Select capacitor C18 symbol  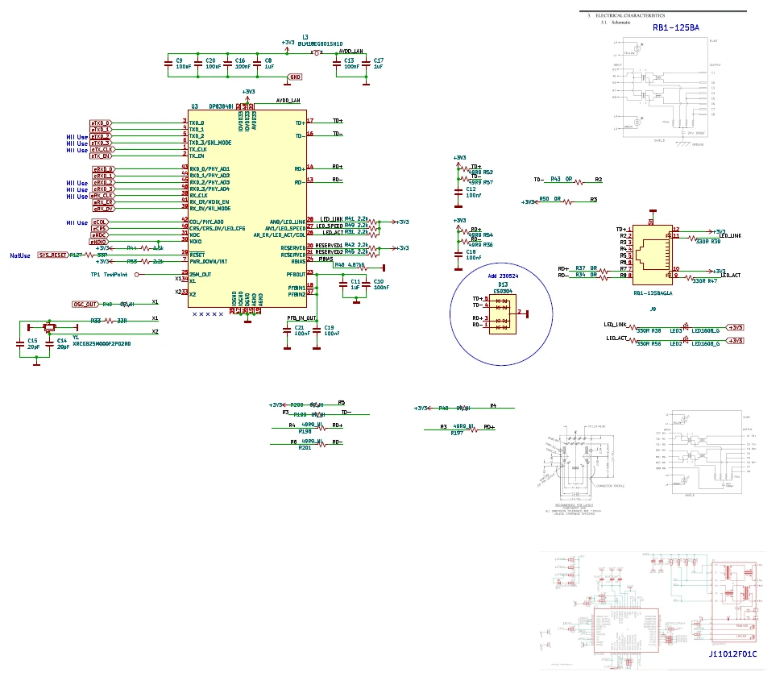(x=458, y=255)
